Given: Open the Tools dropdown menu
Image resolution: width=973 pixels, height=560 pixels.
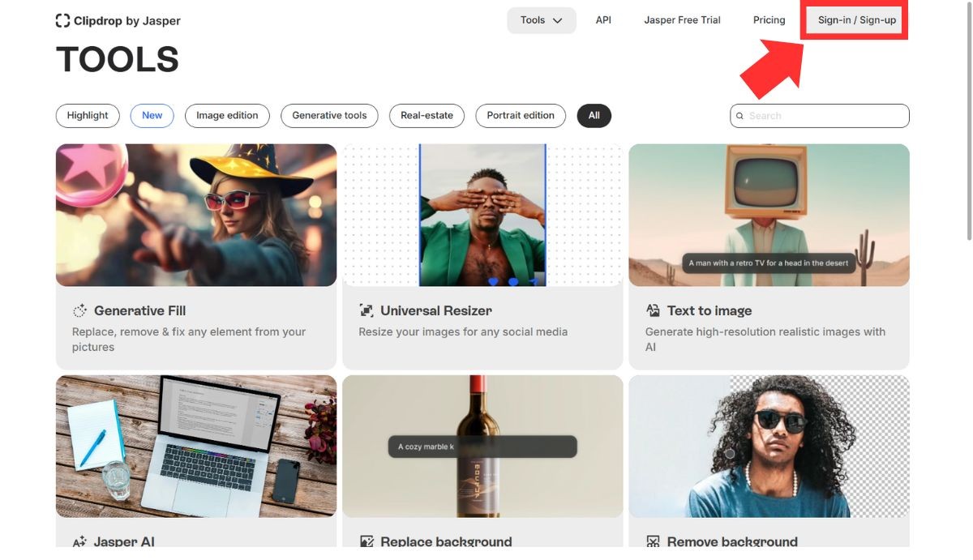Looking at the screenshot, I should (x=542, y=20).
